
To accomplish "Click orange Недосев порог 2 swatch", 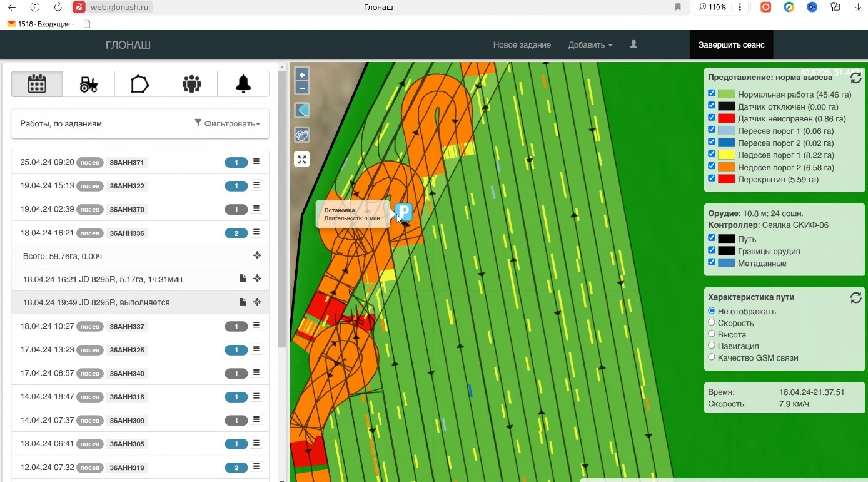I will [726, 167].
